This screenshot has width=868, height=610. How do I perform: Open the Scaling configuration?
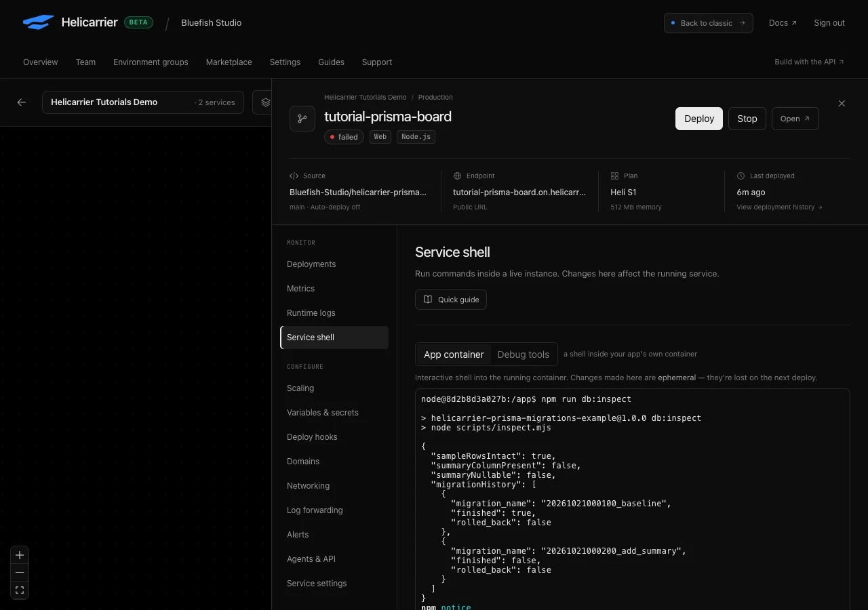334,388
